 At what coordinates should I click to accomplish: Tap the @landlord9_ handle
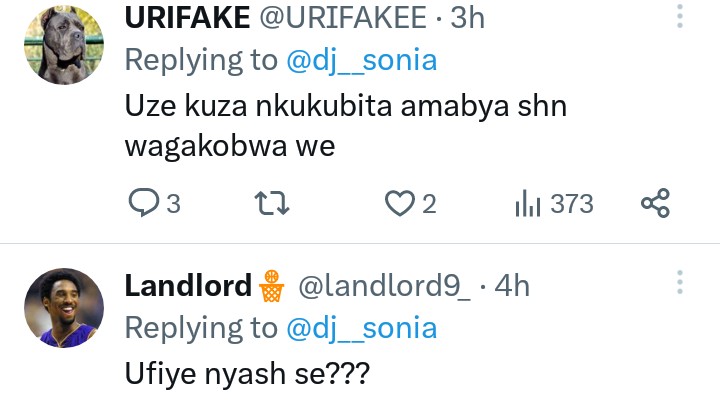[x=384, y=286]
